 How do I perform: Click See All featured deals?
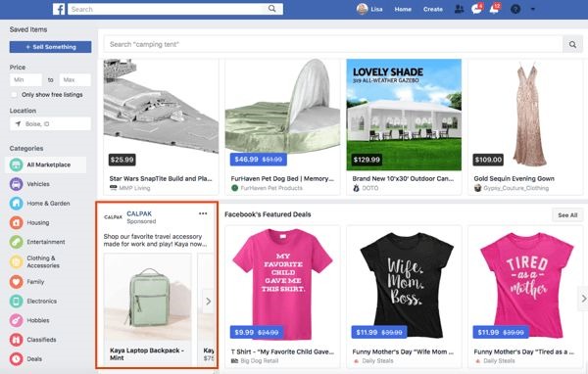pyautogui.click(x=567, y=215)
